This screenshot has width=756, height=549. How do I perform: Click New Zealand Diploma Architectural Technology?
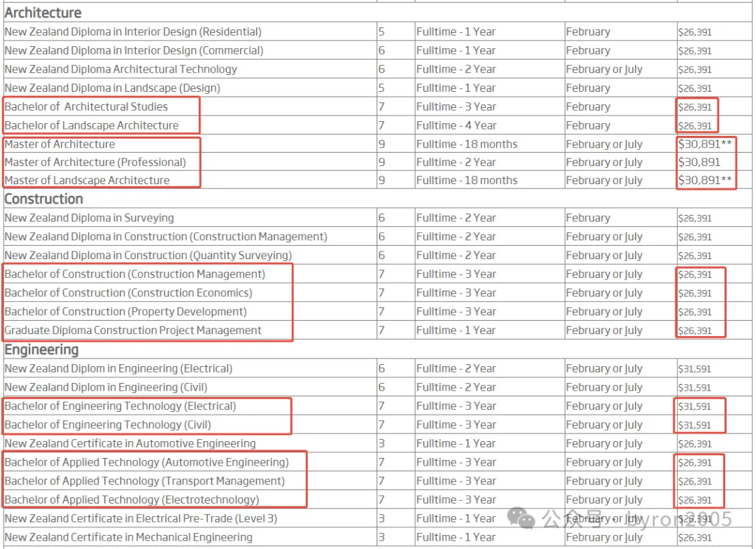click(120, 69)
